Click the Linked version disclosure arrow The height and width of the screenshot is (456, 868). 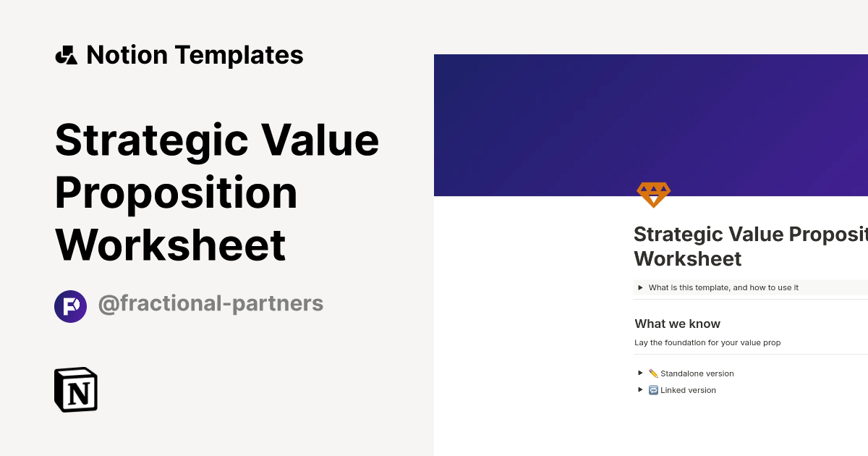click(x=639, y=389)
